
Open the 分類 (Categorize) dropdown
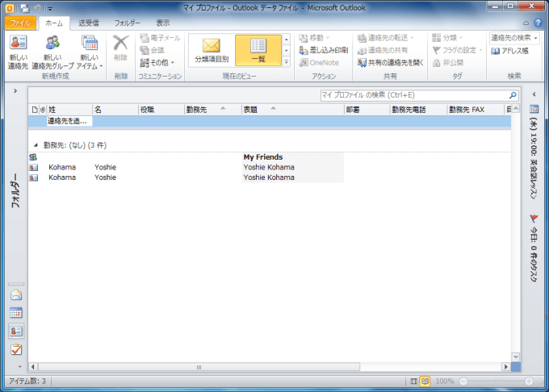[x=447, y=37]
